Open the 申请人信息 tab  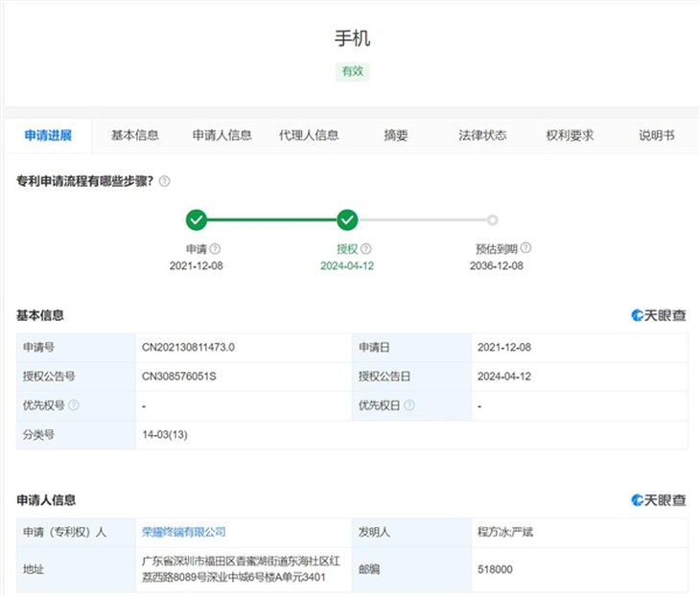tap(222, 135)
